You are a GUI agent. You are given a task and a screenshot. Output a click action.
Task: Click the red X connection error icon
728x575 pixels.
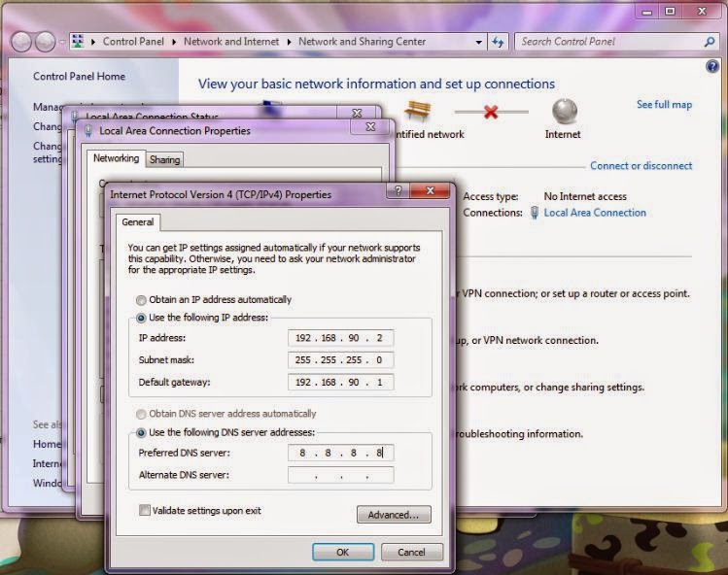click(x=491, y=112)
